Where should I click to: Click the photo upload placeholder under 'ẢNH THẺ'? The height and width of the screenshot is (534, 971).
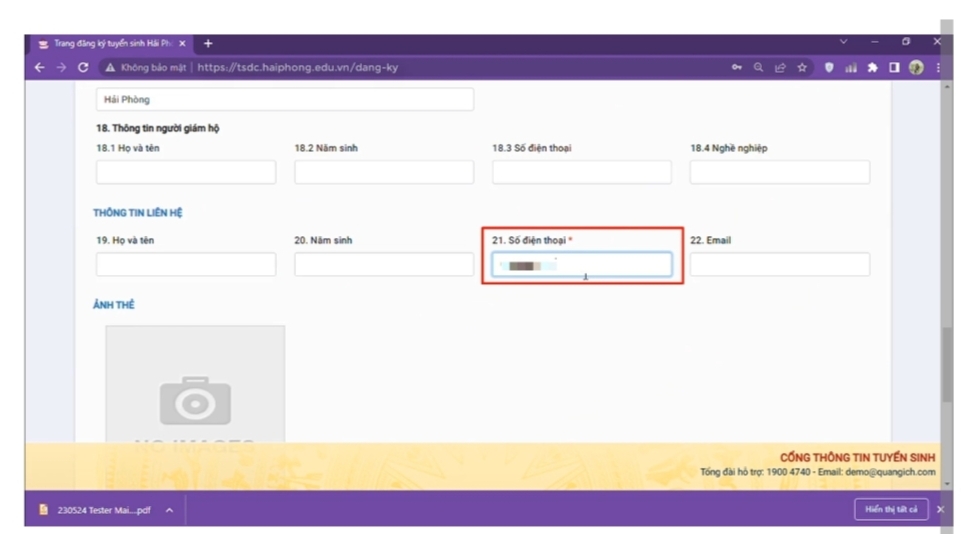[x=195, y=385]
